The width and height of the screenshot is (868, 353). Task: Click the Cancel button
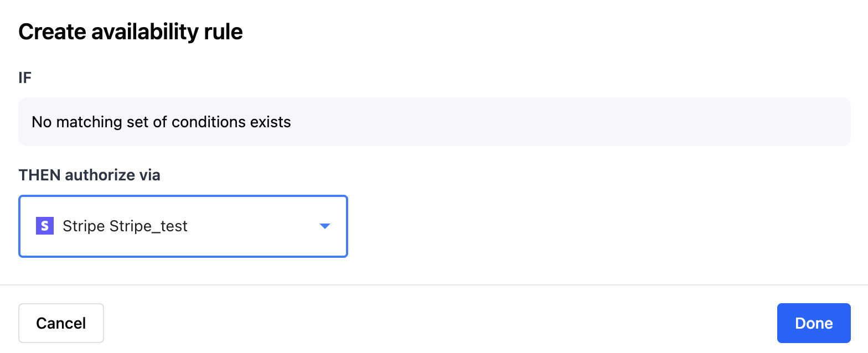61,323
